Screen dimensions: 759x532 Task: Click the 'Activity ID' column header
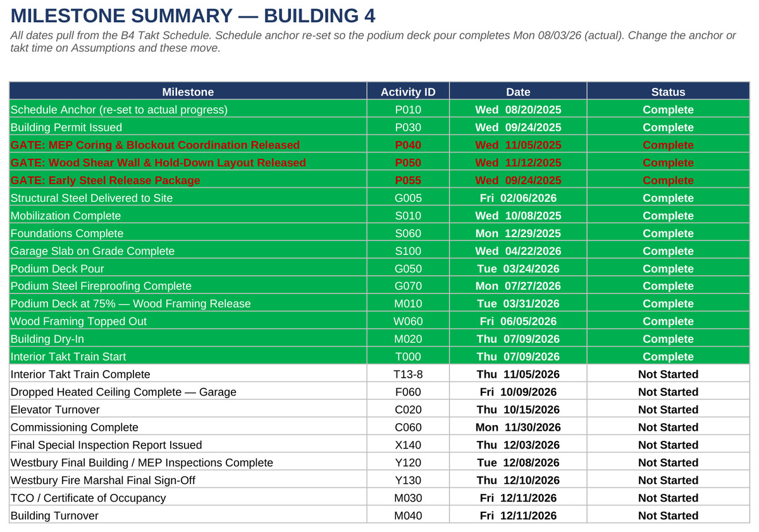[x=408, y=92]
